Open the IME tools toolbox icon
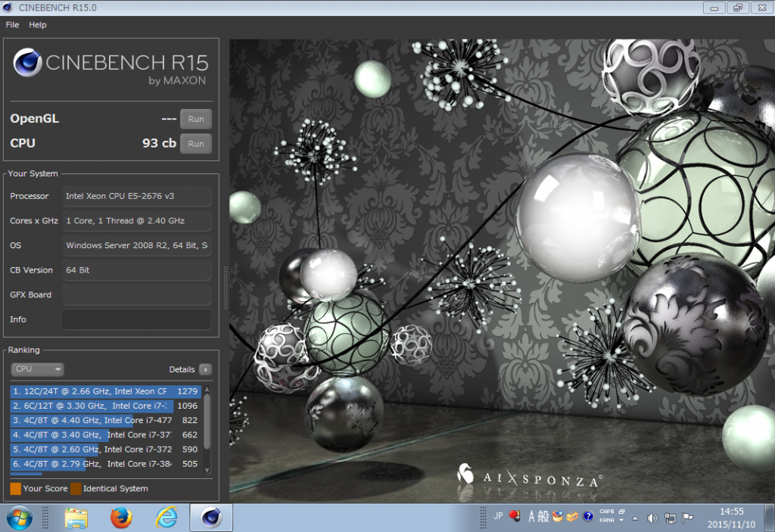This screenshot has width=775, height=532. pos(572,517)
